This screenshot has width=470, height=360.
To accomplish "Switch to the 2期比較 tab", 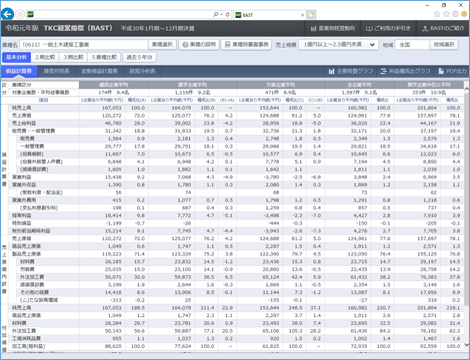I will tap(45, 57).
